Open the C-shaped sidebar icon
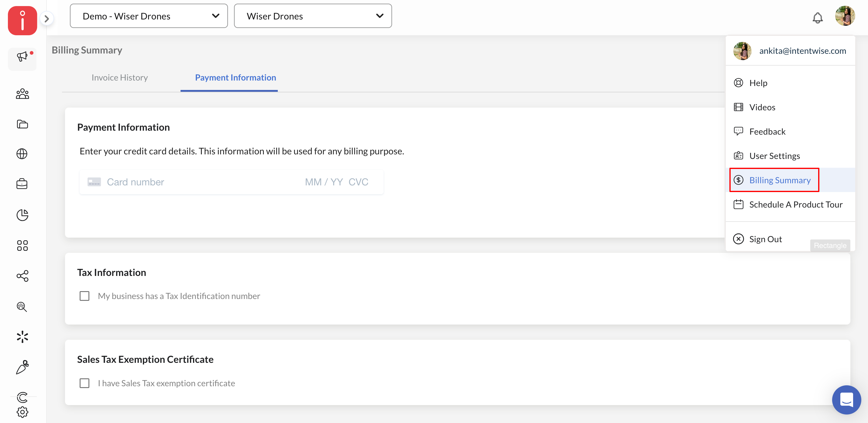868x423 pixels. point(22,397)
